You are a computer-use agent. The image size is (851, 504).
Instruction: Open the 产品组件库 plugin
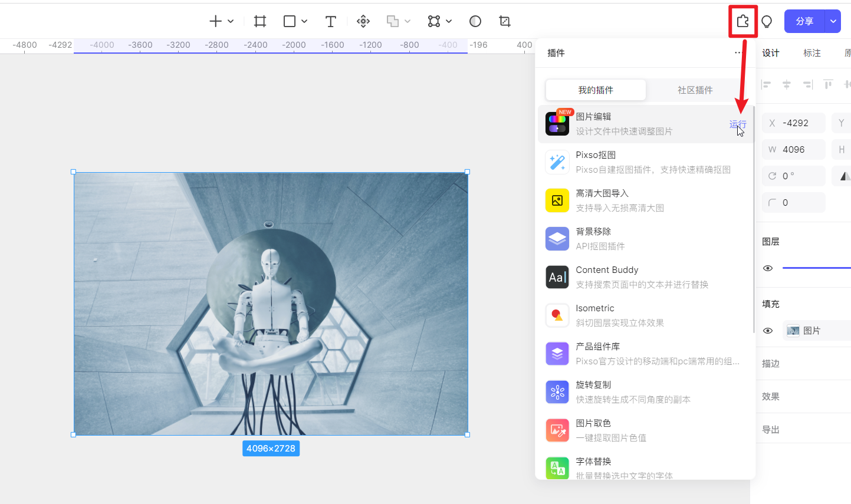(x=646, y=354)
